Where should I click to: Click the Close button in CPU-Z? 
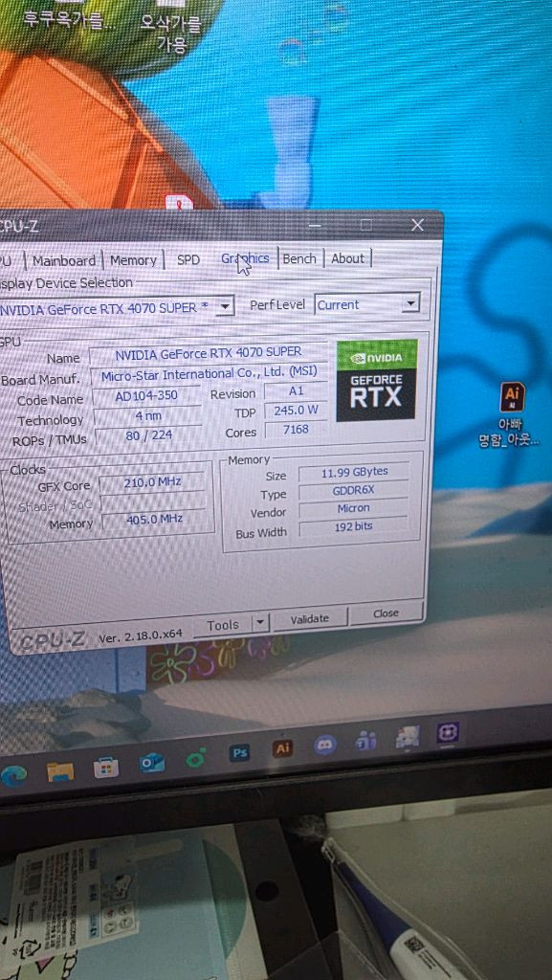pyautogui.click(x=386, y=613)
